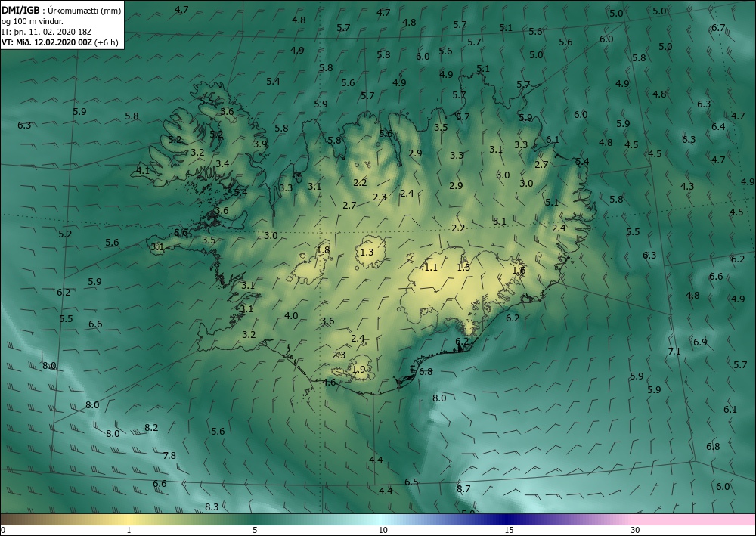Click the glacier value "1.8"
The image size is (756, 536).
[323, 250]
